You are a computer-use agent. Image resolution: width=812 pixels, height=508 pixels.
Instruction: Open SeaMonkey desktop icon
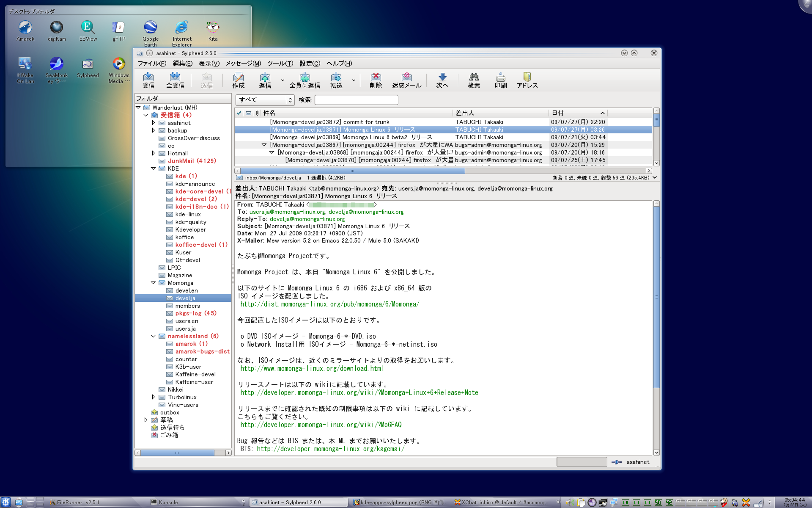(57, 70)
